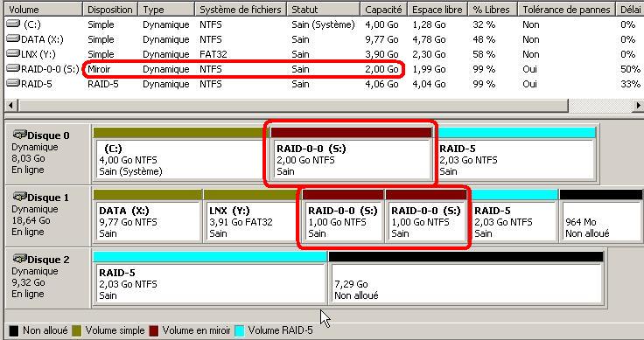Click the drive icon beside LNX (Y:) row
This screenshot has height=340, width=644.
[x=13, y=54]
